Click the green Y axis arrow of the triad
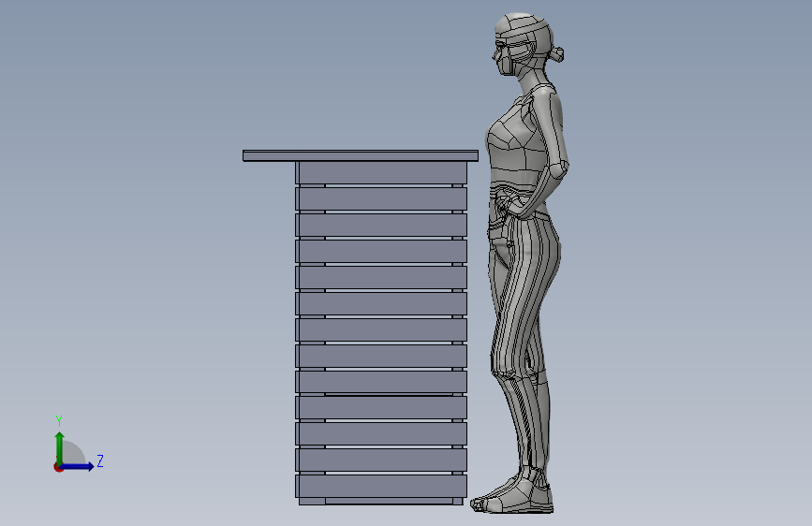Image resolution: width=812 pixels, height=526 pixels. 59,447
